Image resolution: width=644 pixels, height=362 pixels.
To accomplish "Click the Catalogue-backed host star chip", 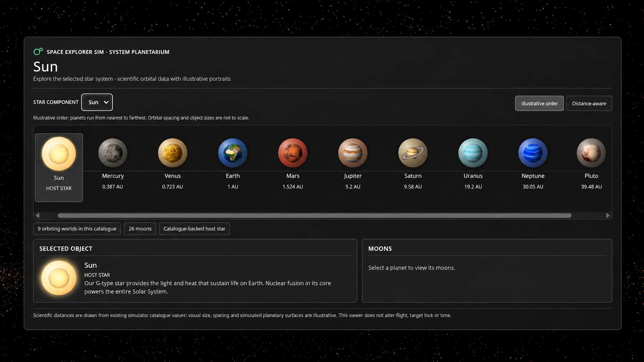I will pyautogui.click(x=194, y=229).
